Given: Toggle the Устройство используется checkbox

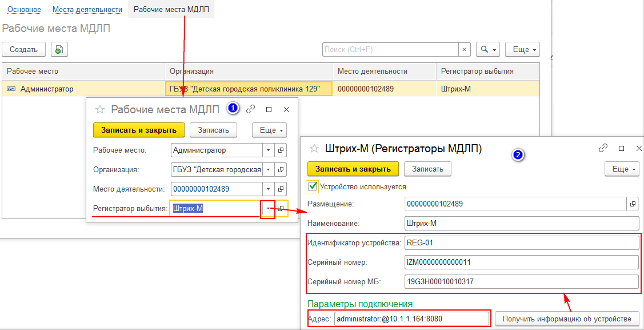Looking at the screenshot, I should 312,186.
